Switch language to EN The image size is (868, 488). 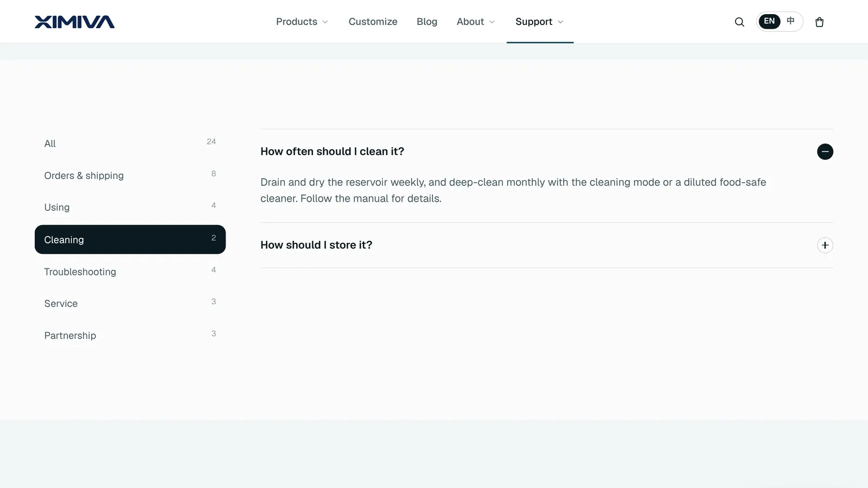coord(769,21)
